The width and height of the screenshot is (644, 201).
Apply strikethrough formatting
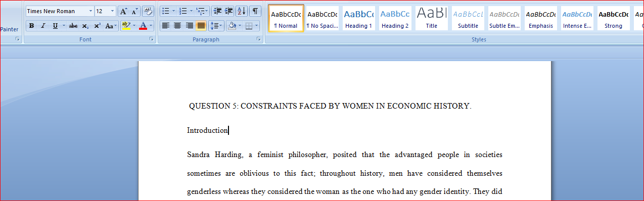point(73,25)
